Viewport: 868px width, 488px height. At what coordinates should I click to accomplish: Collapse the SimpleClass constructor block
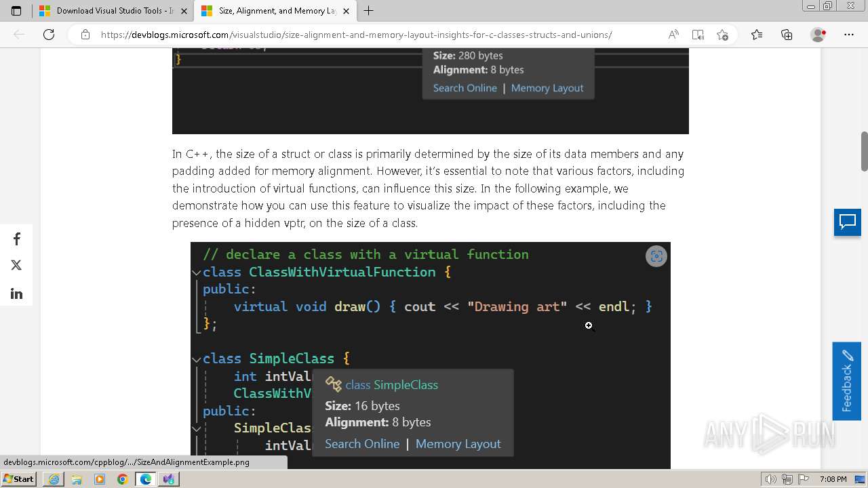point(197,428)
